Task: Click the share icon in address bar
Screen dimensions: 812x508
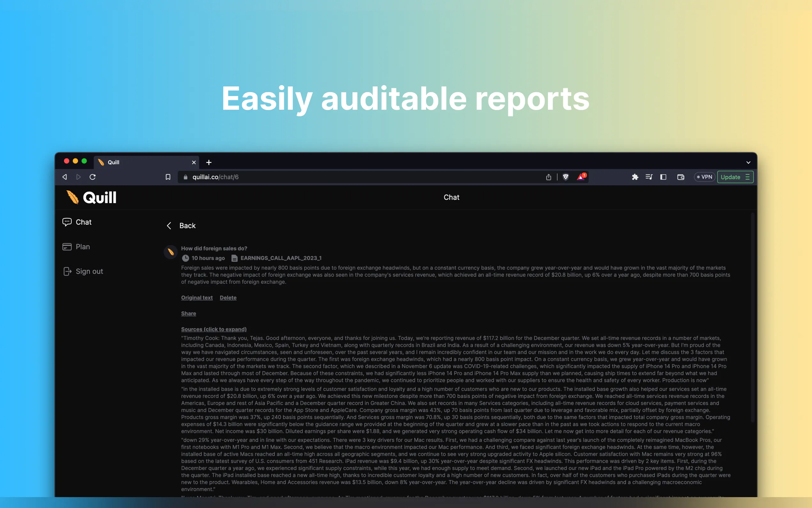Action: pos(549,177)
